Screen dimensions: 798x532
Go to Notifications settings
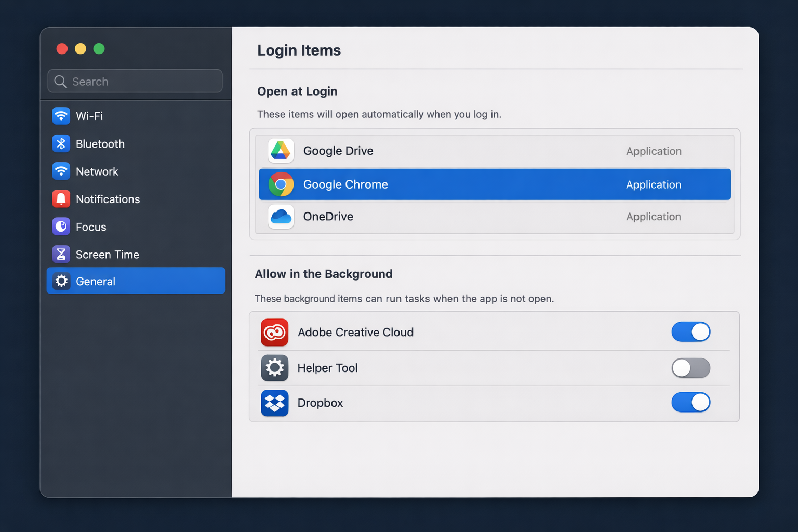pyautogui.click(x=136, y=199)
